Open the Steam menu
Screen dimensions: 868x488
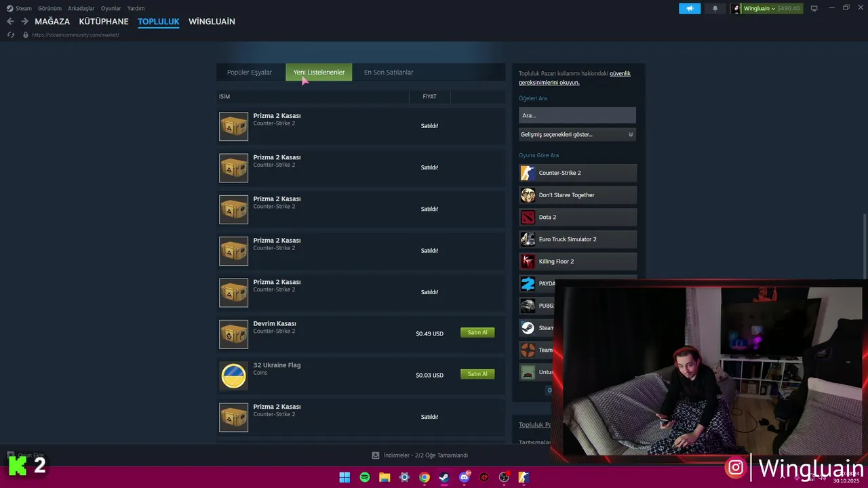[19, 8]
